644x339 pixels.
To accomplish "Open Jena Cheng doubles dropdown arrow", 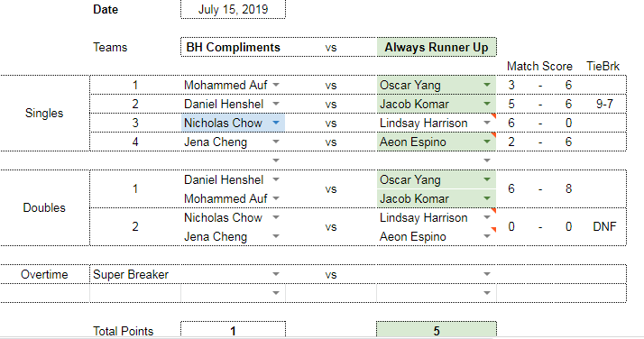I will click(x=276, y=236).
